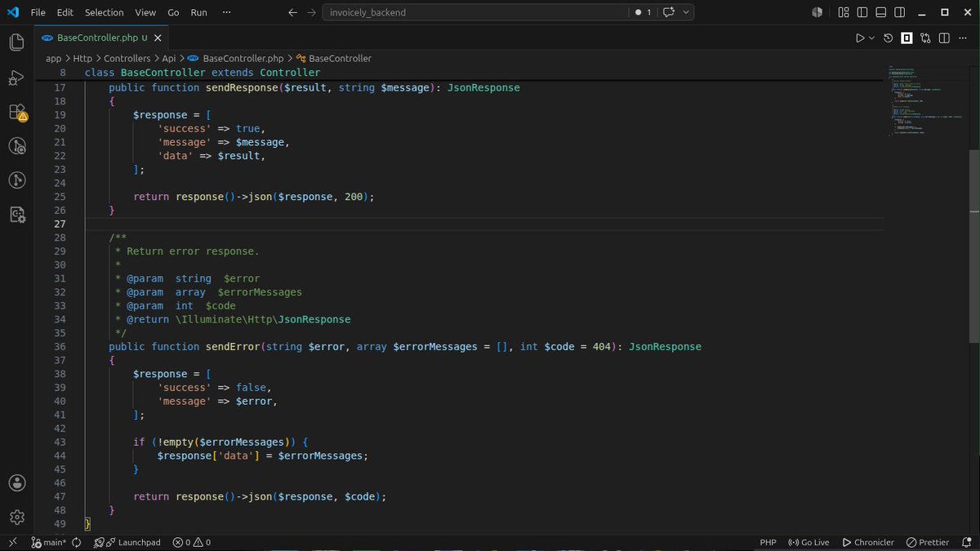Open the remote window indicator in the status bar
The image size is (980, 551).
12,542
